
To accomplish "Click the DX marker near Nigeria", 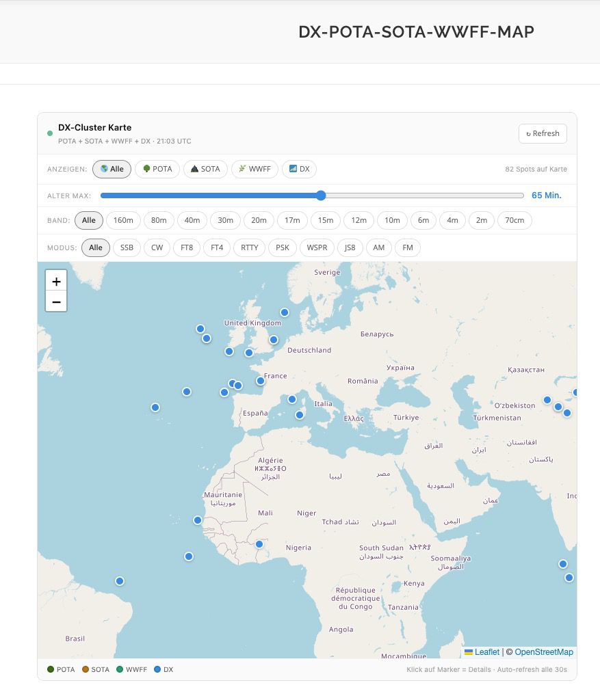I will 259,544.
